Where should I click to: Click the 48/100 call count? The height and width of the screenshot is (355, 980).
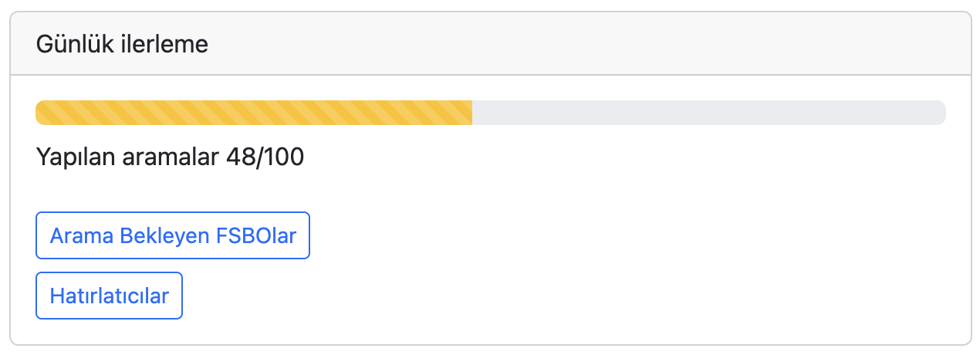(265, 157)
